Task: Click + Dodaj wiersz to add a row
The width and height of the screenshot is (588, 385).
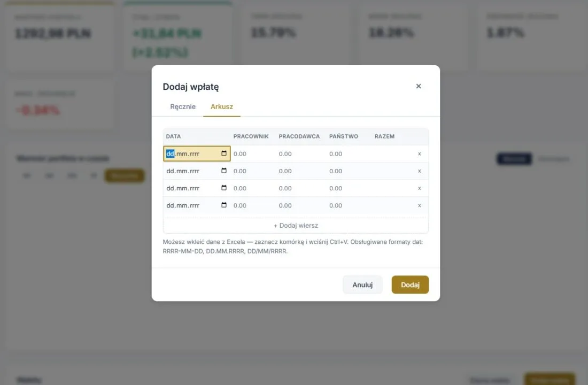Action: click(x=296, y=226)
